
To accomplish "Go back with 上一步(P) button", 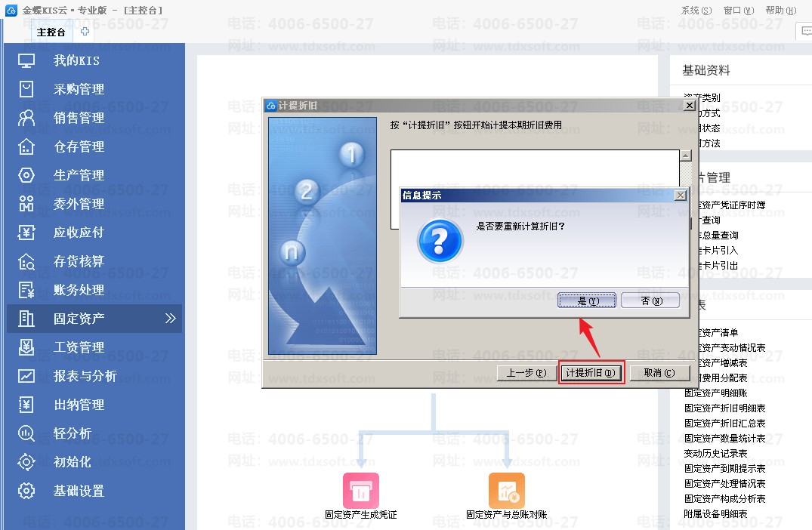I will click(x=526, y=373).
